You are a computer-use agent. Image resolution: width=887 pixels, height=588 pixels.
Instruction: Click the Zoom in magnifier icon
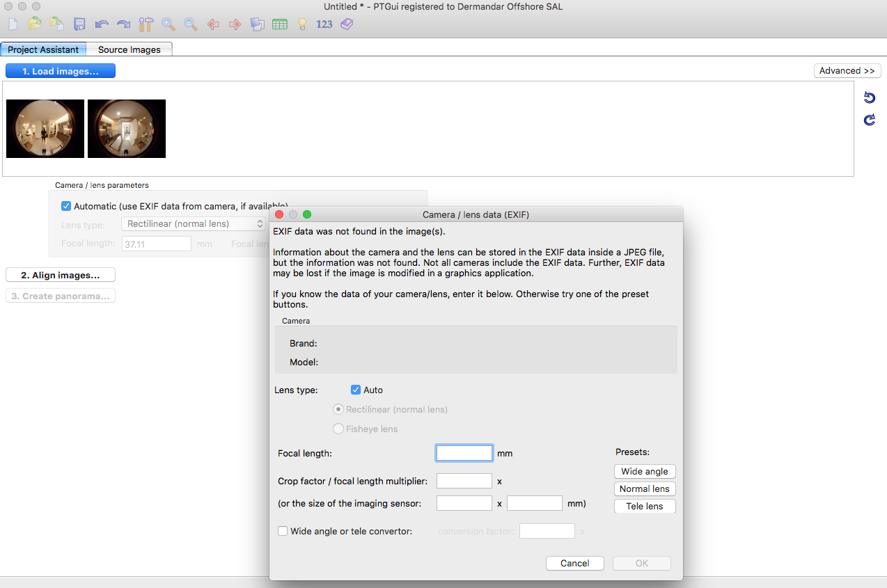(x=168, y=24)
